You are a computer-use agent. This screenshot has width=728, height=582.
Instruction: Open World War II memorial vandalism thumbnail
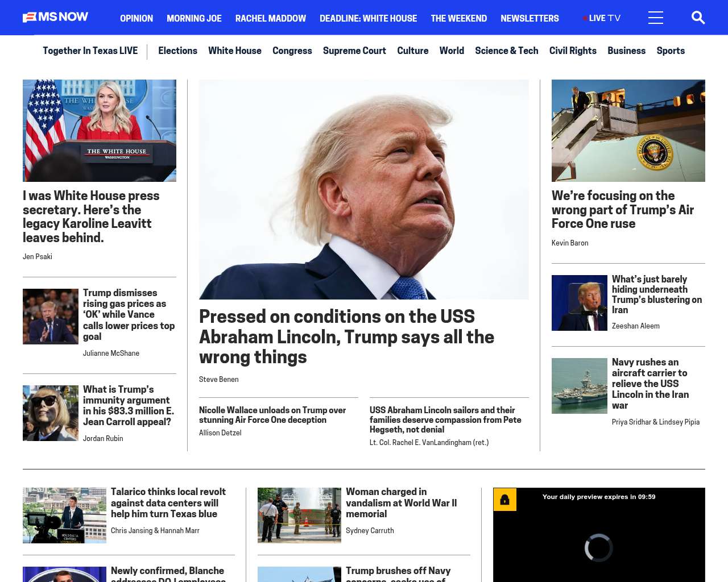point(299,516)
